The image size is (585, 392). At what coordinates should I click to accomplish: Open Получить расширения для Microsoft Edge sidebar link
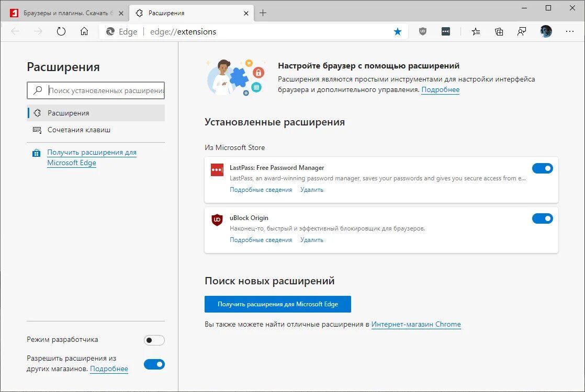click(92, 158)
